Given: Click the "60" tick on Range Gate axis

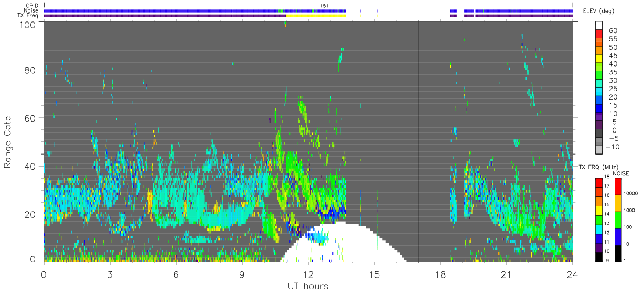Looking at the screenshot, I should (30, 118).
